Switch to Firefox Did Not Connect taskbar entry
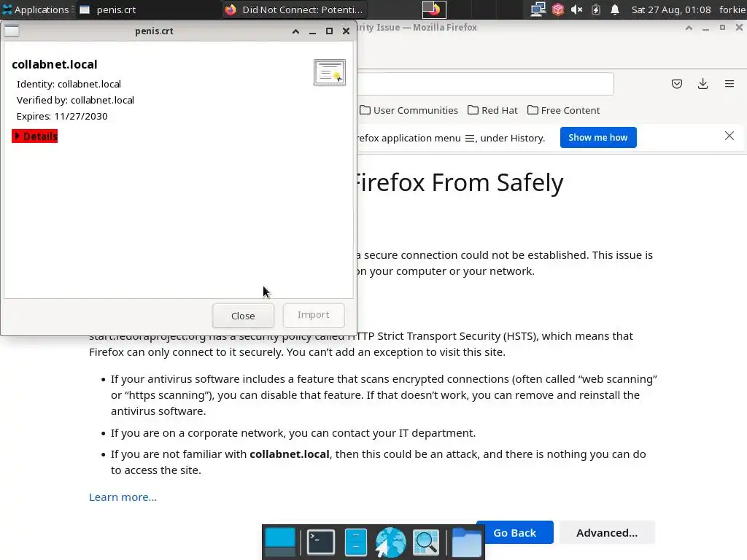 (295, 9)
